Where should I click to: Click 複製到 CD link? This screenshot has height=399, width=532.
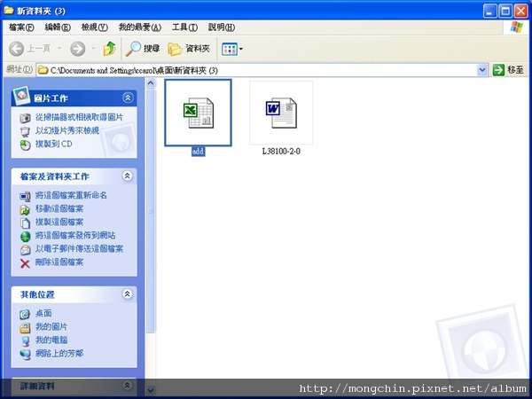point(53,144)
